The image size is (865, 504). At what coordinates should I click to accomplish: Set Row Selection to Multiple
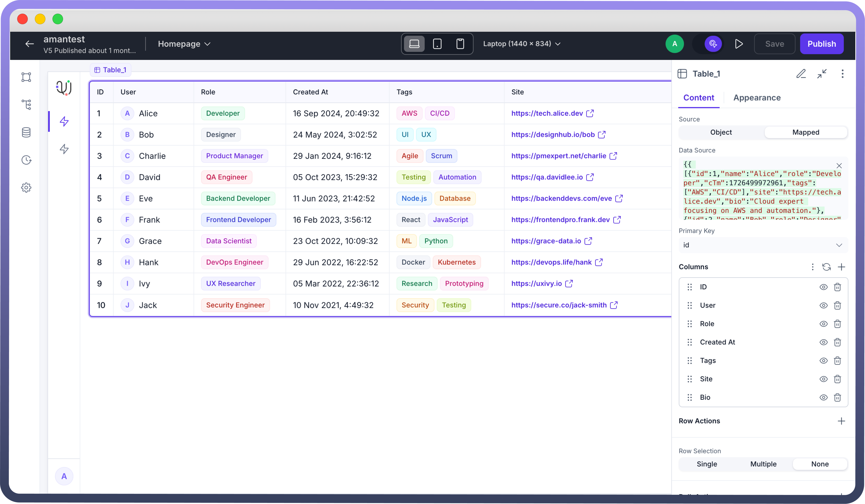tap(763, 464)
